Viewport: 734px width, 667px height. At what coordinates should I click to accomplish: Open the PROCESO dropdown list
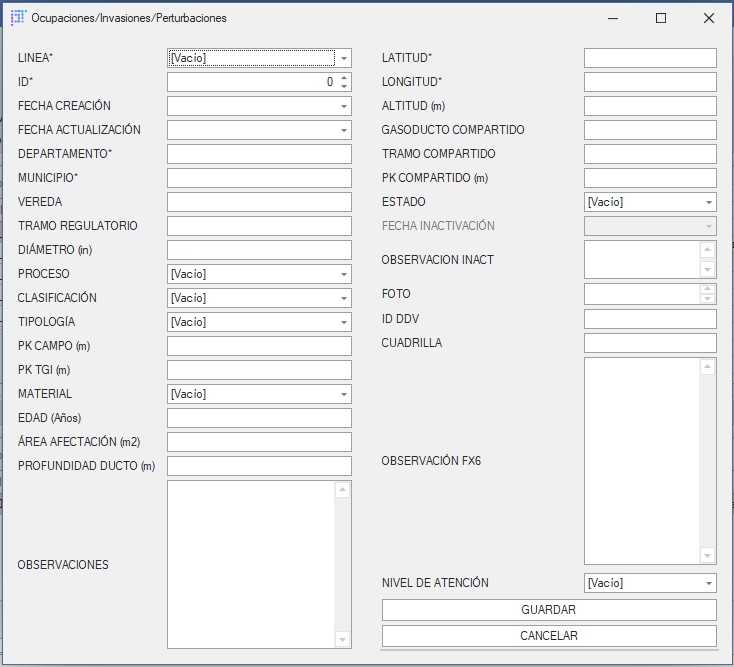[344, 274]
